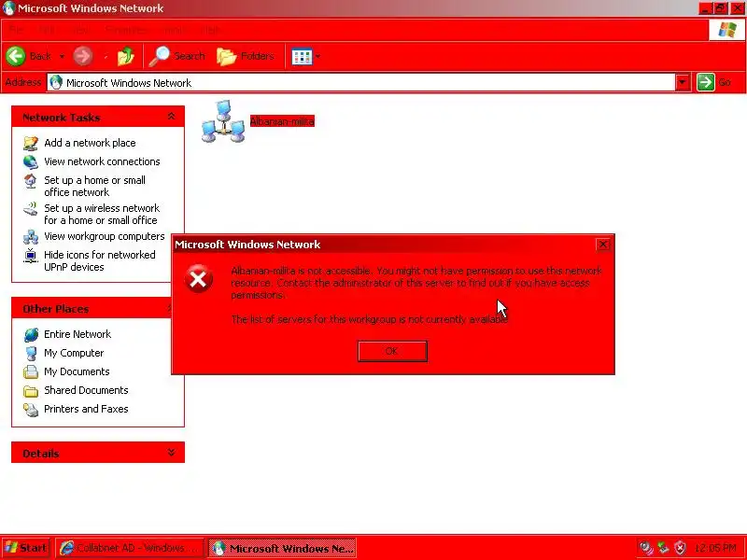Open My Computer link

74,353
